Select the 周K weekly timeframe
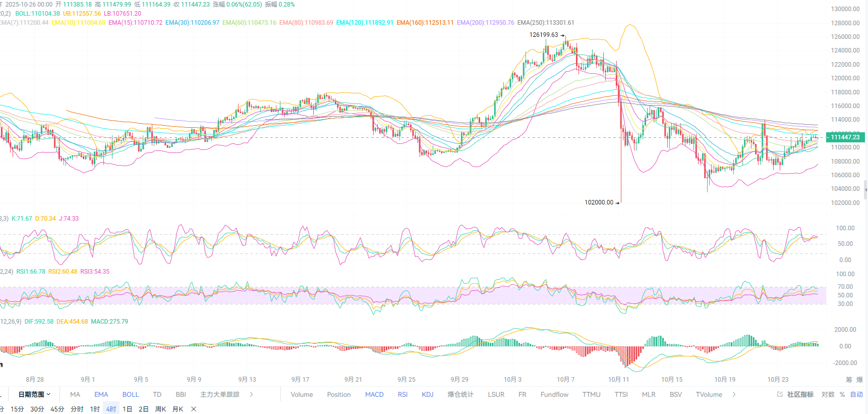Viewport: 868px width, 414px height. click(160, 409)
